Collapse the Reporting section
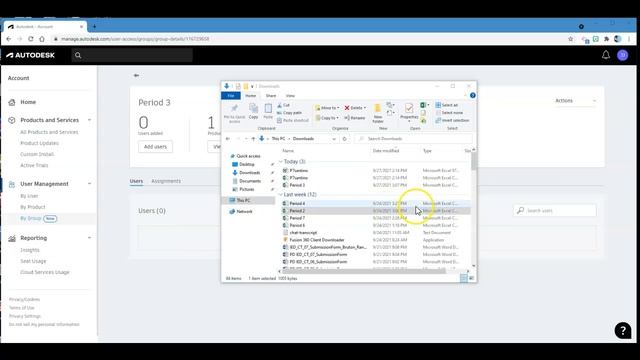This screenshot has width=640, height=360. [x=89, y=238]
